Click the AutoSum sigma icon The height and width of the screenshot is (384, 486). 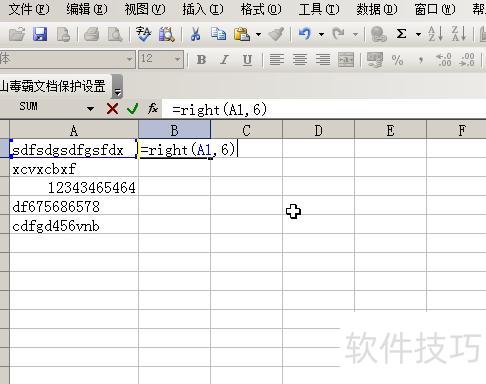[x=401, y=34]
